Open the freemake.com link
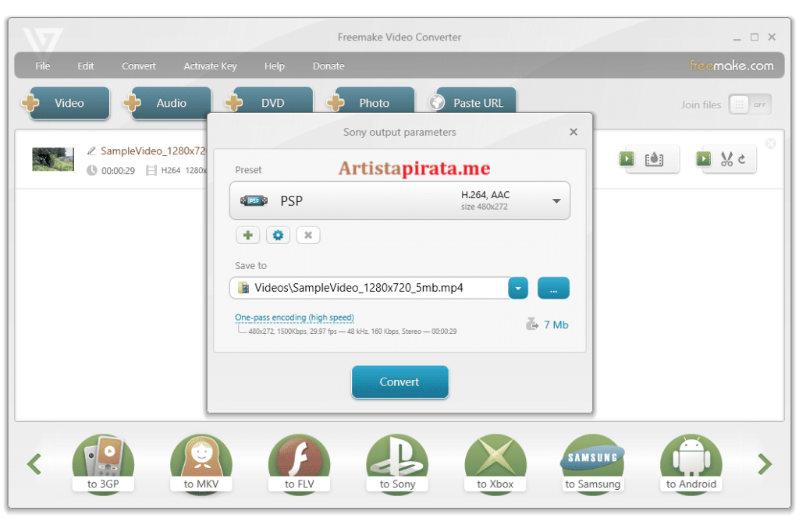 pyautogui.click(x=731, y=66)
